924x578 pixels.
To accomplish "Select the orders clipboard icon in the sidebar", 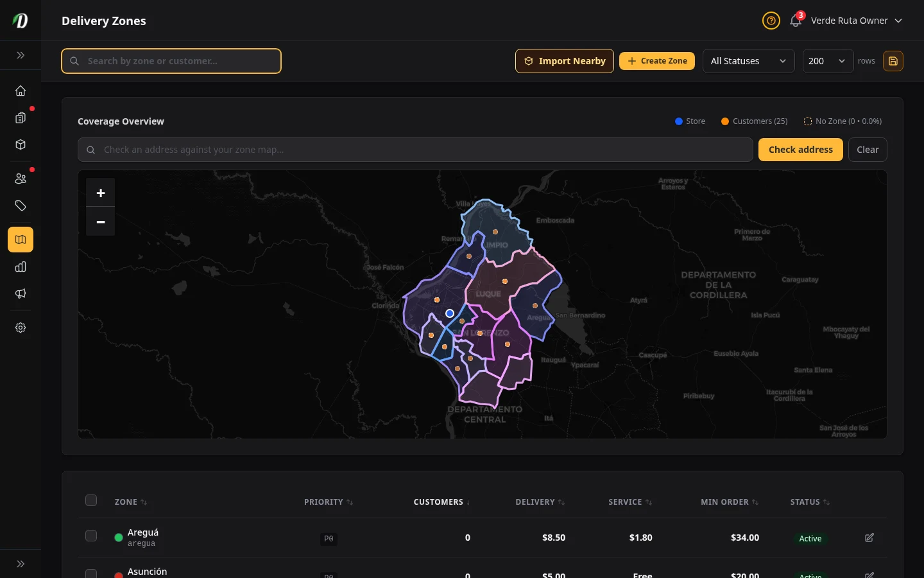I will 21,118.
